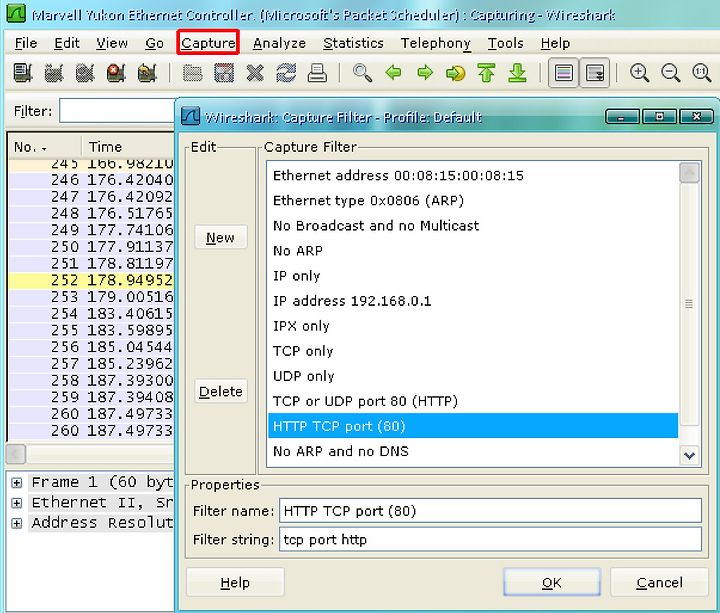Open the Help menu in menu bar
This screenshot has width=720, height=613.
pos(555,43)
